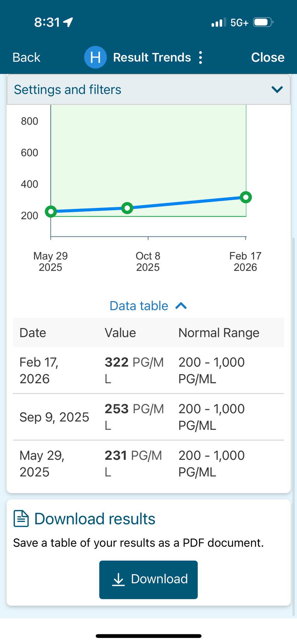The image size is (297, 644).
Task: Tap the location arrow in status bar
Action: [x=68, y=22]
